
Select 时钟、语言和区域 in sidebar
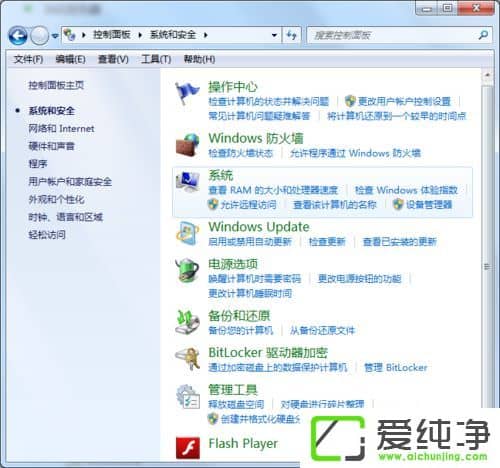[x=65, y=217]
